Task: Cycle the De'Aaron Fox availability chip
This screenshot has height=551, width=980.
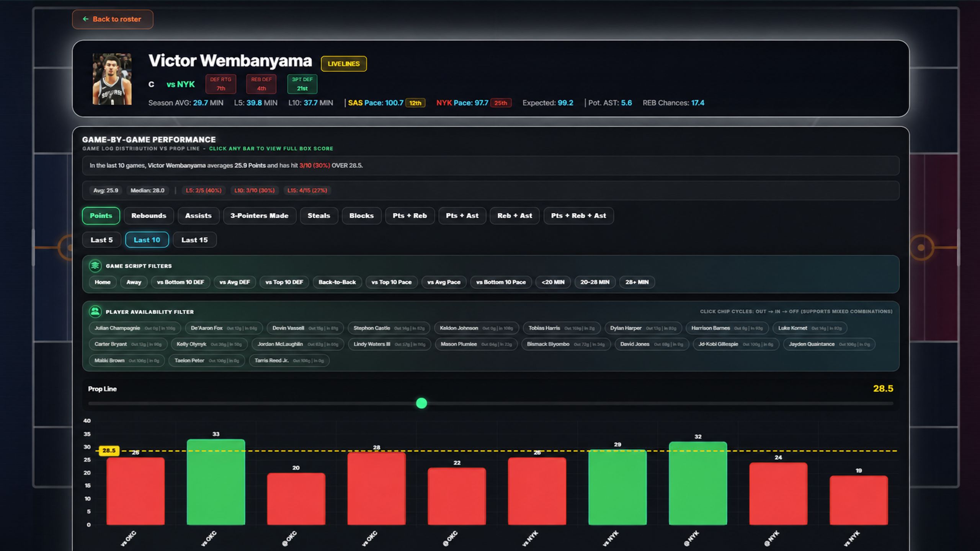Action: click(x=224, y=328)
